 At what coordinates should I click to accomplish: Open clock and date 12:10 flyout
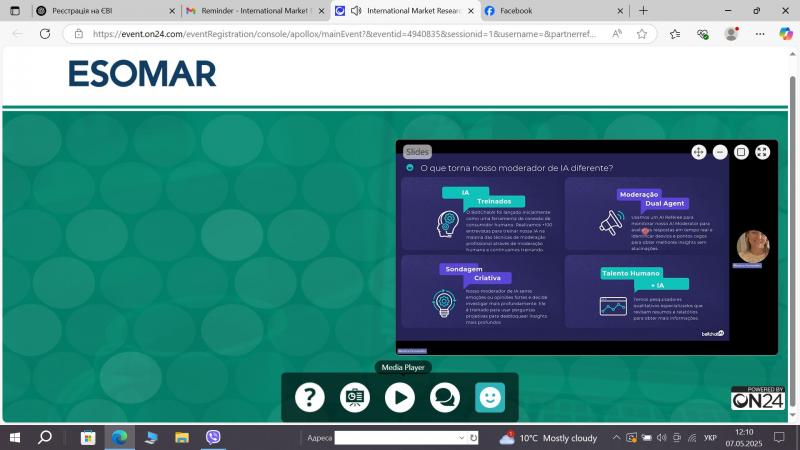coord(744,438)
